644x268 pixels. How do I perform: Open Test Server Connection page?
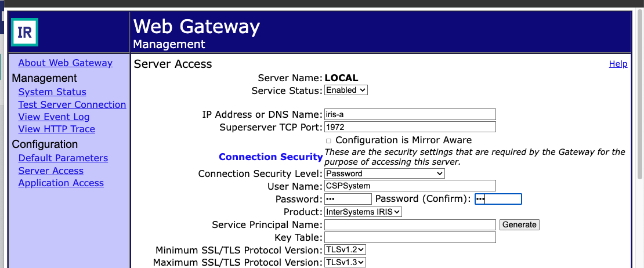pos(72,104)
